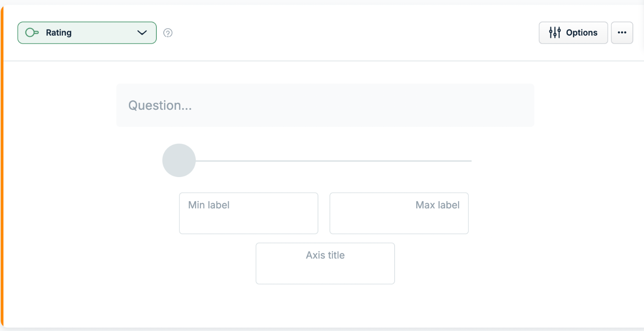Click the Max label placeholder text
The width and height of the screenshot is (644, 331).
click(437, 205)
